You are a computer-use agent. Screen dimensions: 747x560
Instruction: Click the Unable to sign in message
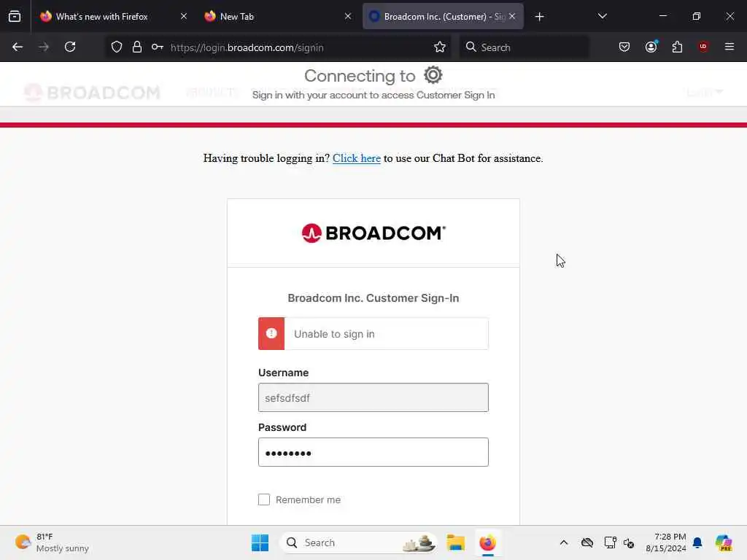(x=334, y=334)
